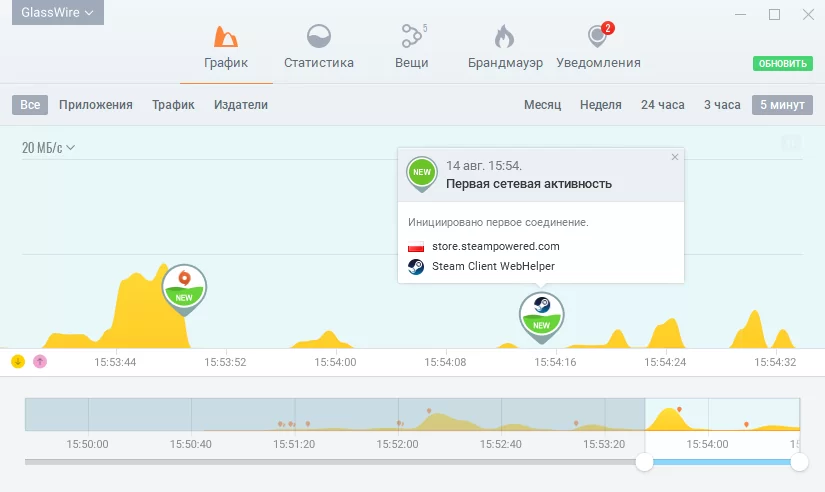Click overview marker above 15:54:00 peak

point(679,409)
